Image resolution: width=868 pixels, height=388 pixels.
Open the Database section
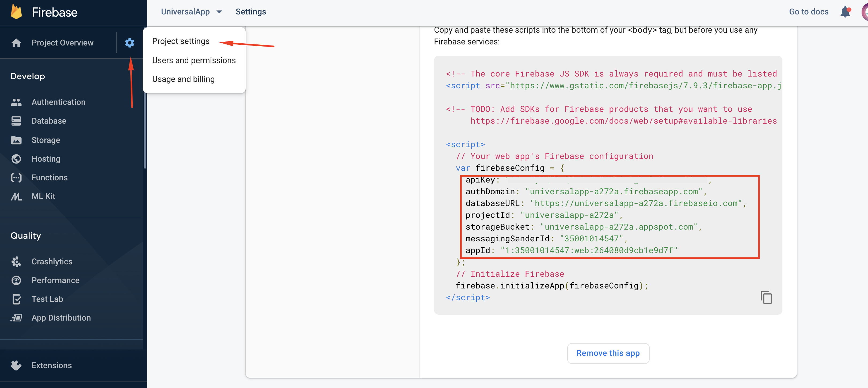(x=49, y=121)
